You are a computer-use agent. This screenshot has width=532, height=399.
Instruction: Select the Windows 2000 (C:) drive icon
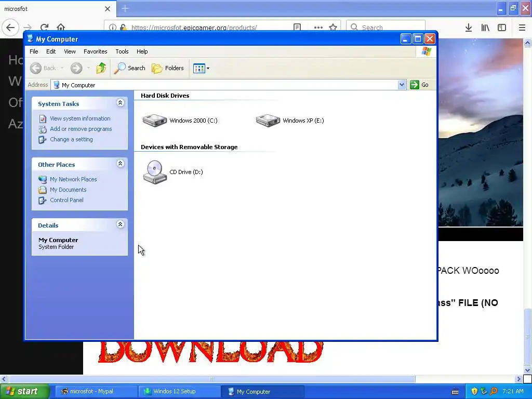155,121
